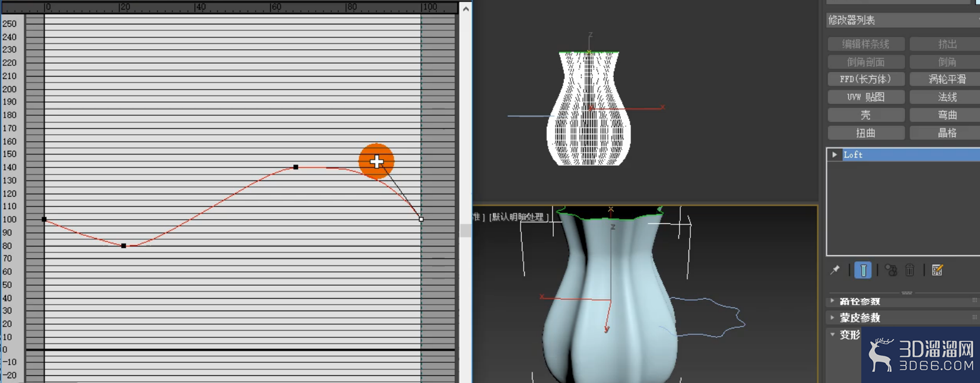The image size is (980, 383).
Task: Open the 修改器列表 dropdown
Action: tap(903, 20)
